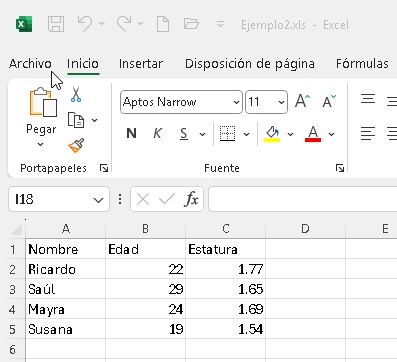Paste with the Pegar clipboard icon
This screenshot has height=362, width=397.
coord(43,102)
